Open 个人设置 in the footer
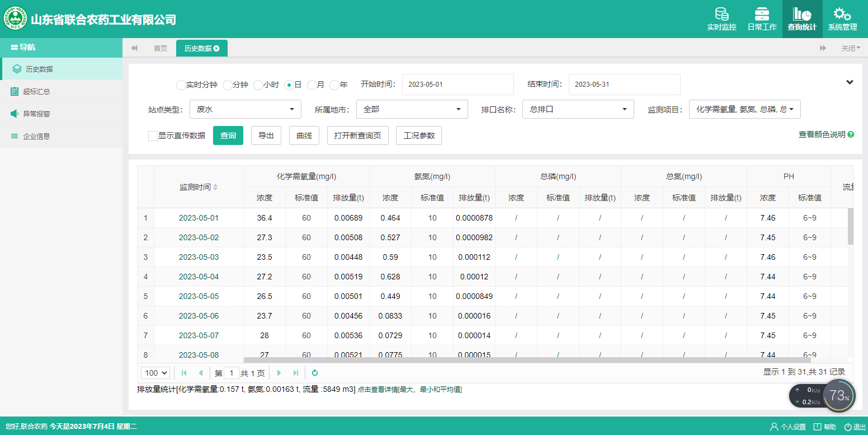Image resolution: width=868 pixels, height=435 pixels. pyautogui.click(x=788, y=427)
